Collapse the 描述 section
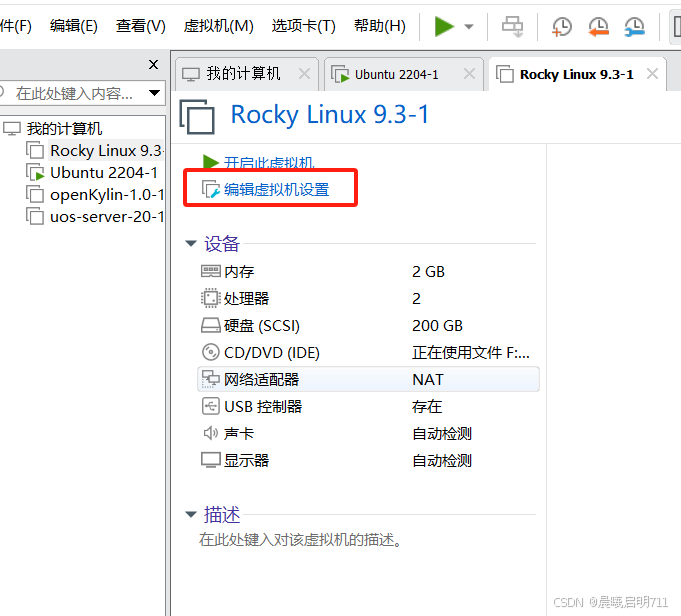The image size is (681, 616). 191,515
